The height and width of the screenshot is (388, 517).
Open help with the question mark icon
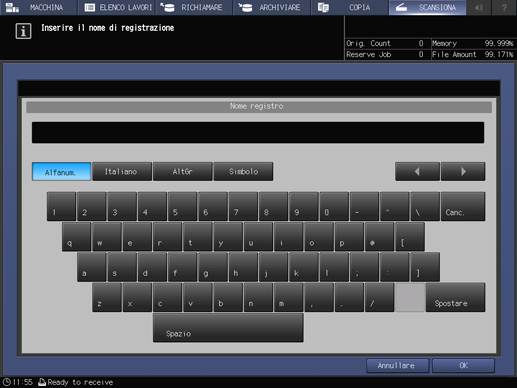(x=504, y=7)
